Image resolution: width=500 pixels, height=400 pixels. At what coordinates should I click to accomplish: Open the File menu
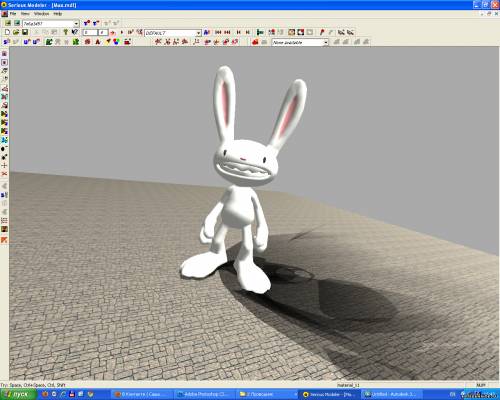(13, 14)
